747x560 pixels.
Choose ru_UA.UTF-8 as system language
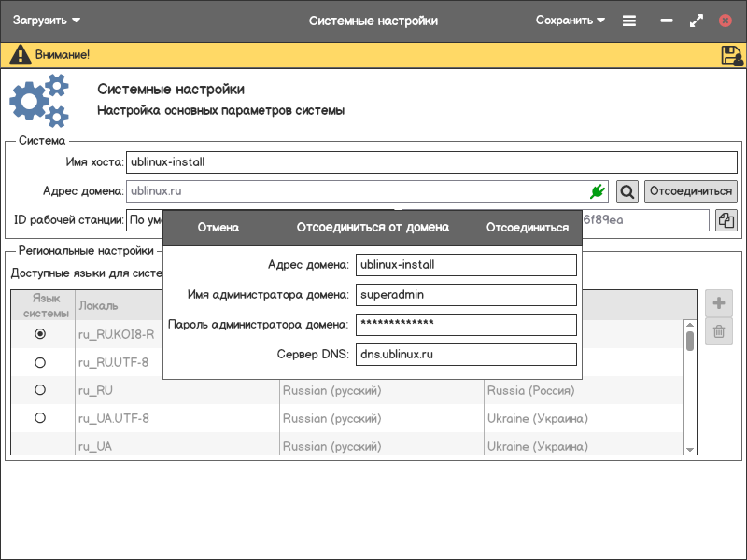40,418
